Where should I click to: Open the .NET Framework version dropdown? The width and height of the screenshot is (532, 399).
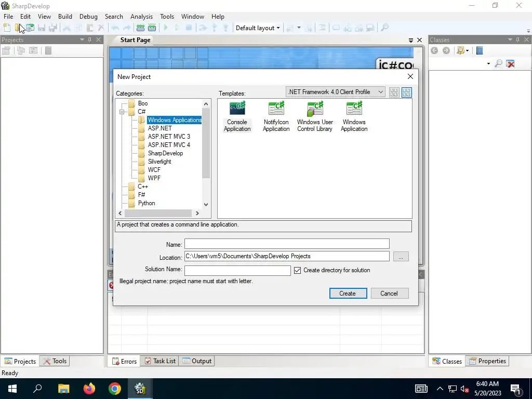point(336,92)
